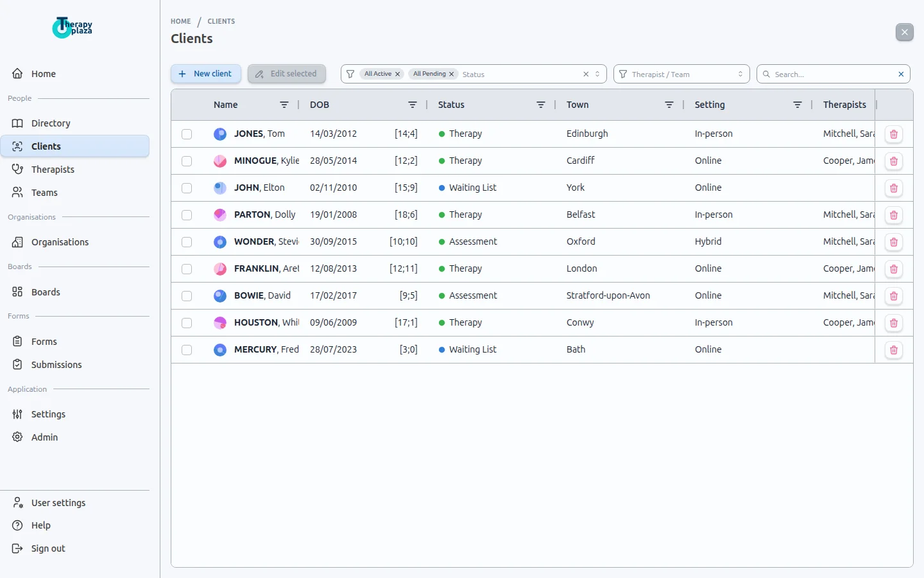Screen dimensions: 924x578
Task: Click the Edit selected button
Action: [287, 74]
